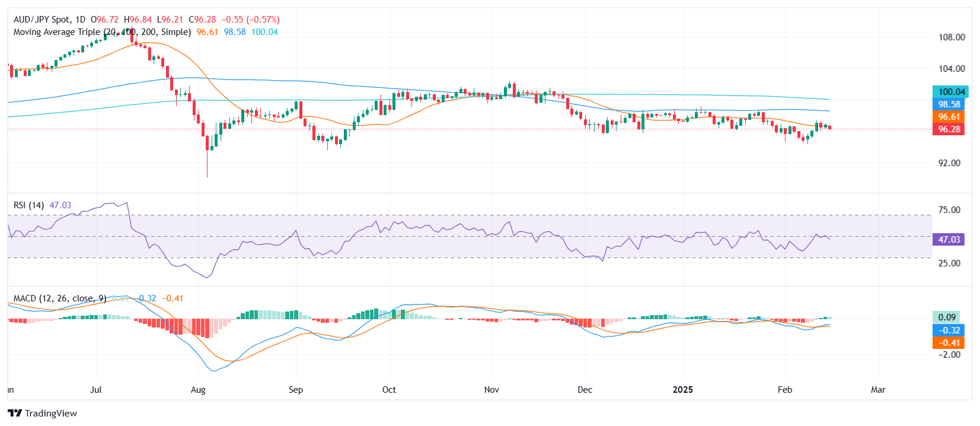Click the AUD/JPY Spot symbol title
980x426 pixels.
49,20
